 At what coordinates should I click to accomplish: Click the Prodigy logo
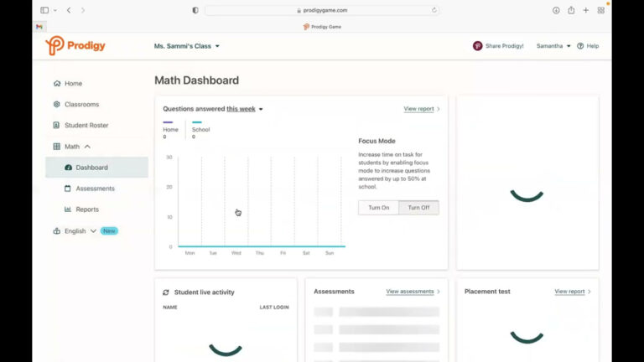tap(75, 45)
